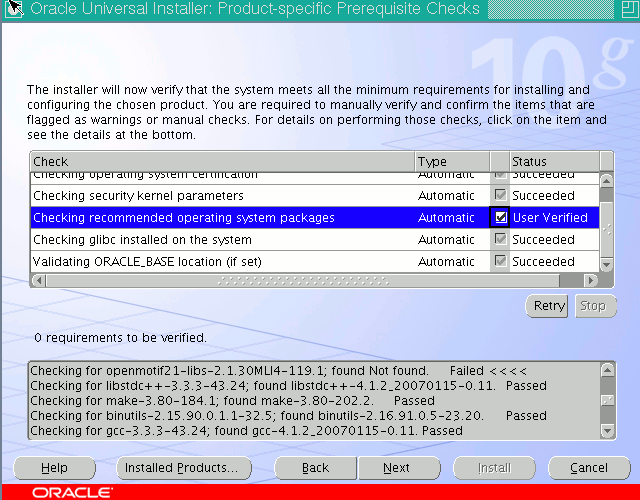Click the make-3.80 log line

coord(232,401)
